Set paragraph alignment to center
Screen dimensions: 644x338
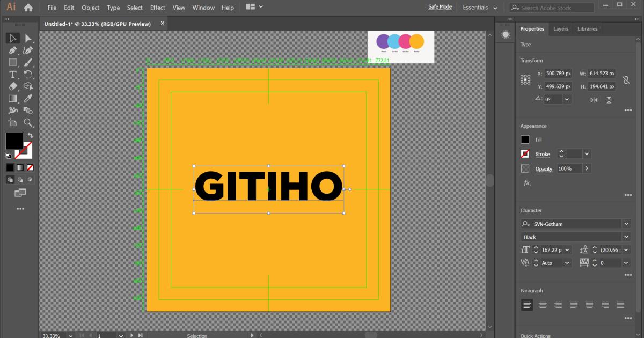coord(543,305)
